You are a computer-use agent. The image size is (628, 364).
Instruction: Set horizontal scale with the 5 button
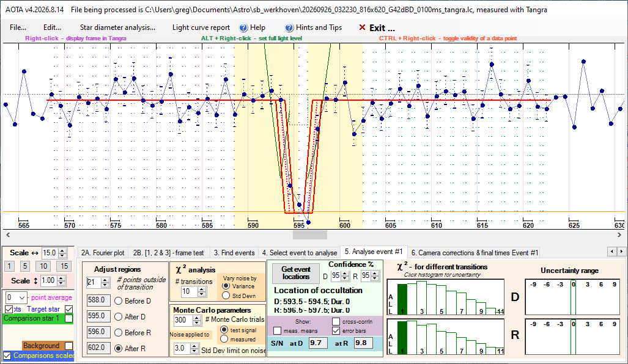coord(25,266)
